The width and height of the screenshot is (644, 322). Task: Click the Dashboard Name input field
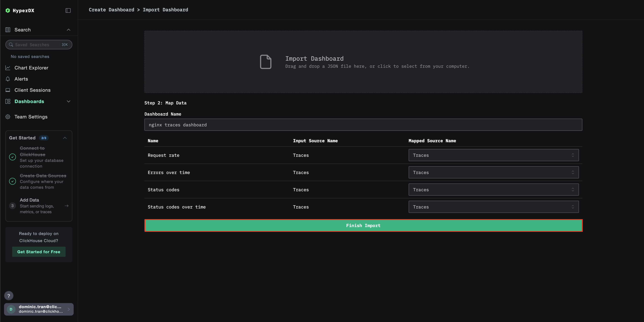[x=363, y=125]
